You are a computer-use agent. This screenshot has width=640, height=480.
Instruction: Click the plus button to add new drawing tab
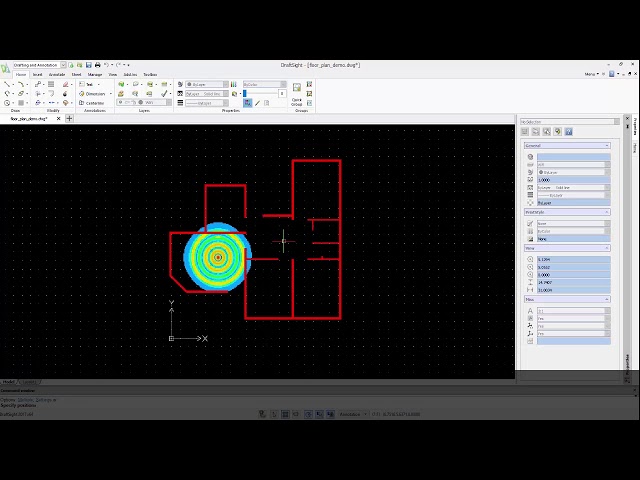tap(69, 118)
